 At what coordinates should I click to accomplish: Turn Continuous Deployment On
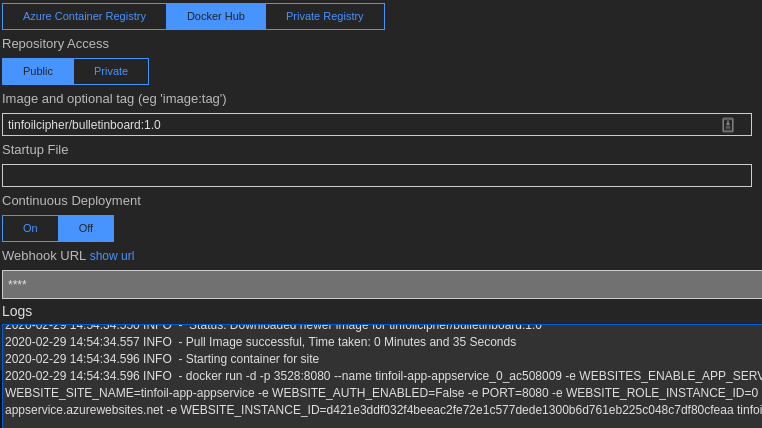point(30,228)
